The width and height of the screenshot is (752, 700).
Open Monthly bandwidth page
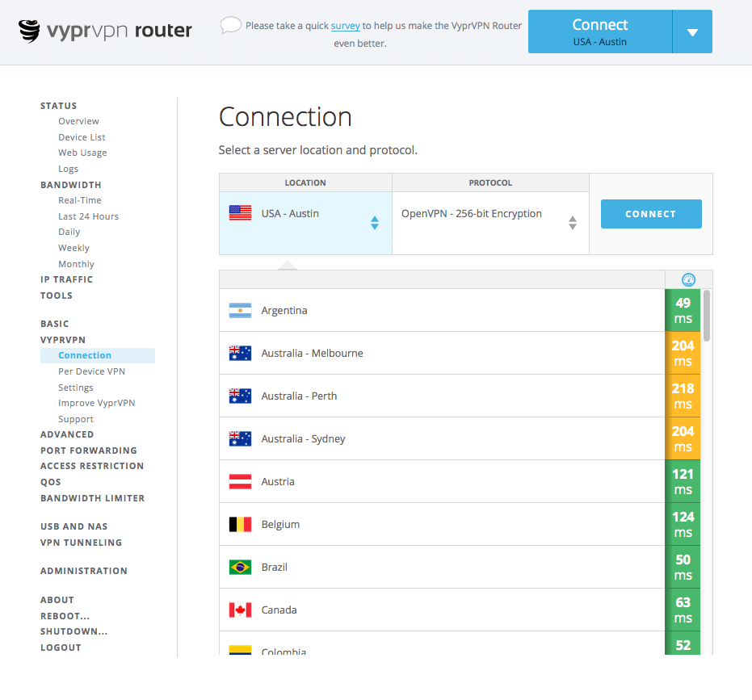[x=76, y=264]
